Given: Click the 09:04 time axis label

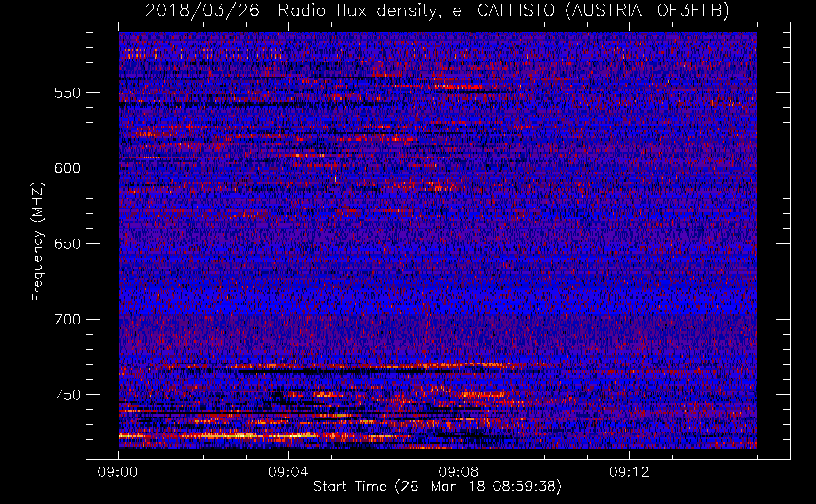Looking at the screenshot, I should pos(288,472).
